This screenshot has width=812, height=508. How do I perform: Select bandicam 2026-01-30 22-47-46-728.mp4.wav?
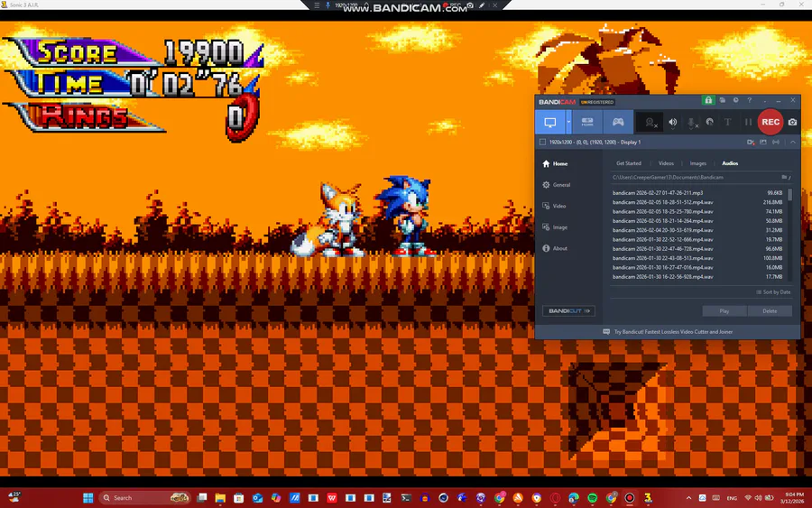pyautogui.click(x=697, y=248)
